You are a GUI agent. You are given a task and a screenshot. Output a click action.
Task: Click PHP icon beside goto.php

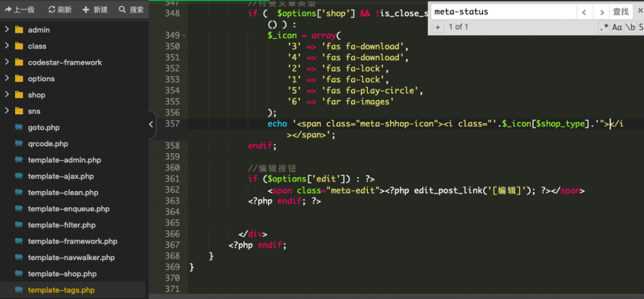[19, 128]
